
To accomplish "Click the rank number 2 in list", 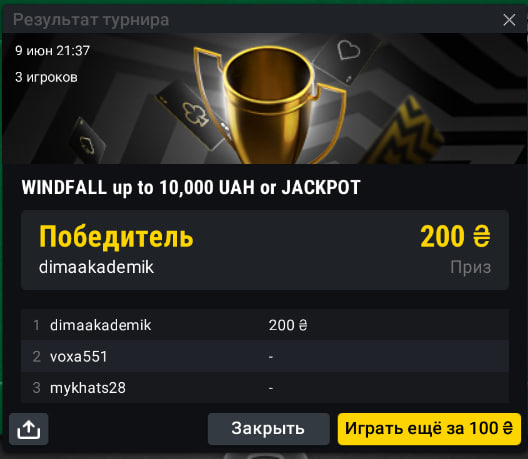I will point(37,357).
